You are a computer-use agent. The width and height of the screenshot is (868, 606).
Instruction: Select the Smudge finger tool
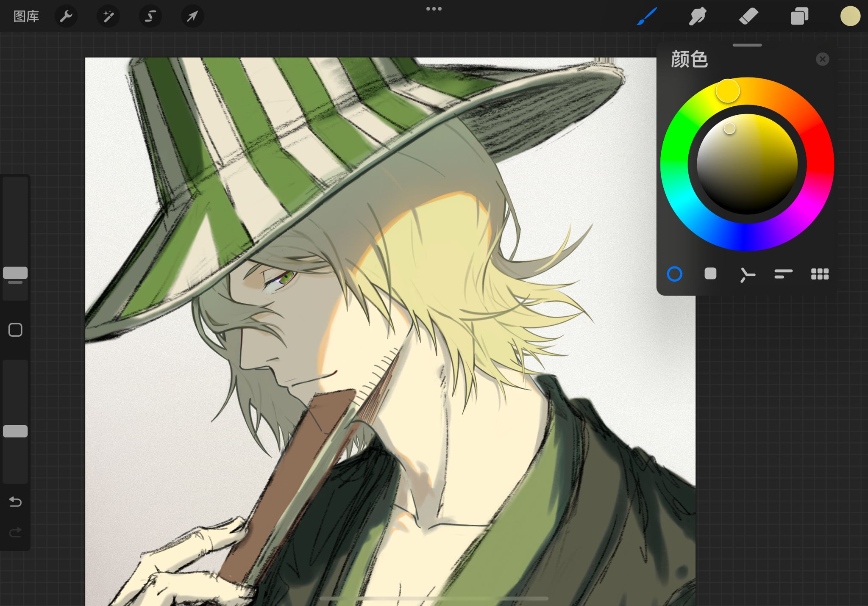coord(698,17)
